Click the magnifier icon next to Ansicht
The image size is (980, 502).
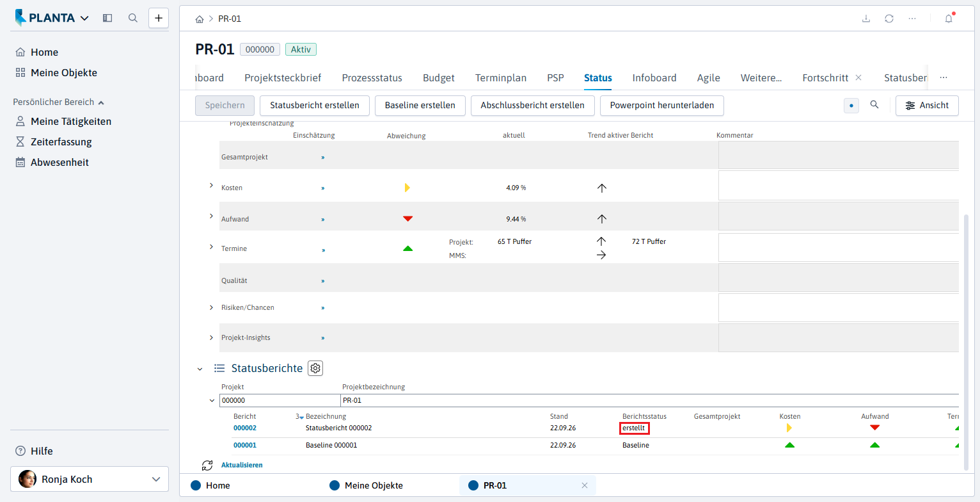pyautogui.click(x=874, y=105)
